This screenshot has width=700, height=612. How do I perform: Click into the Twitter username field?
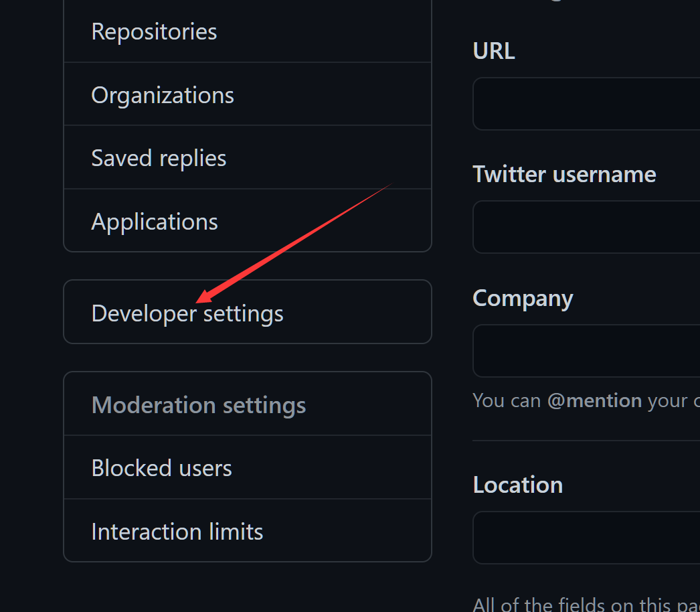[586, 227]
